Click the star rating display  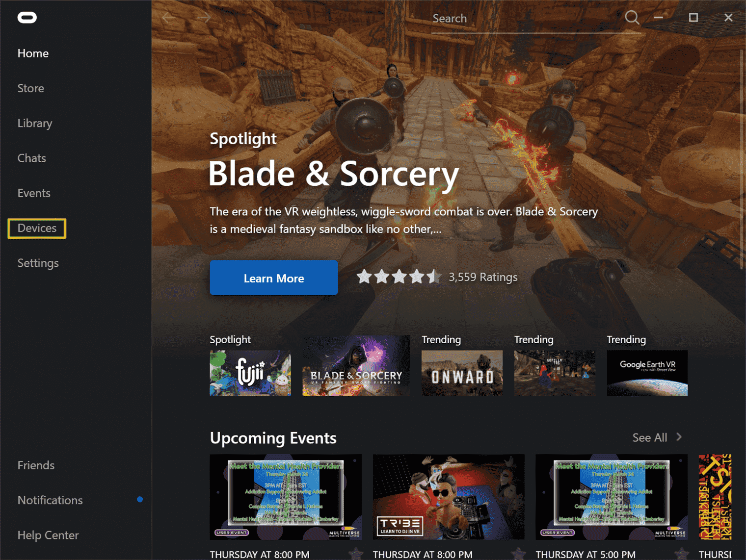point(399,277)
